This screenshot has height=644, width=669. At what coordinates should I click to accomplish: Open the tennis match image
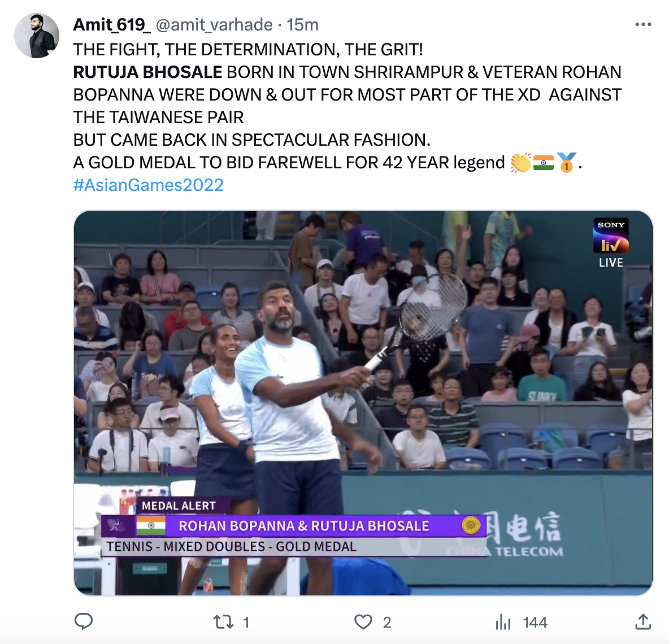click(x=363, y=403)
